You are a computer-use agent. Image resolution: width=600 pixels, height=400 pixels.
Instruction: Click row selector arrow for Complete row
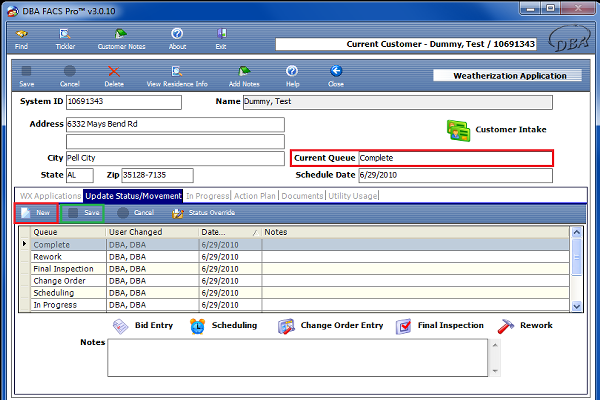(x=25, y=244)
